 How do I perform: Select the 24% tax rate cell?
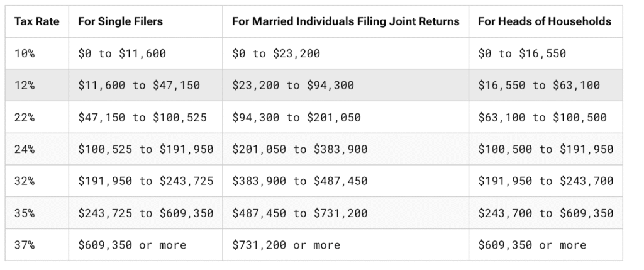click(x=25, y=149)
